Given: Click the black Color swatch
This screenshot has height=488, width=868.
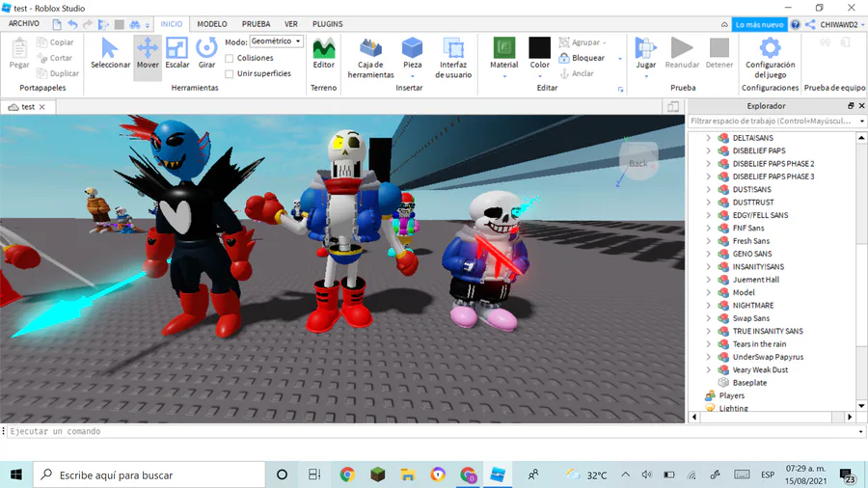Looking at the screenshot, I should point(539,48).
